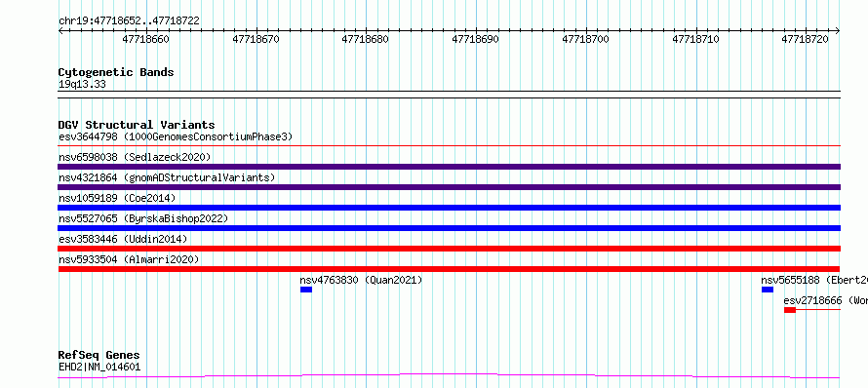The height and width of the screenshot is (388, 868).
Task: Click ruler position 47718670
Action: [x=256, y=39]
